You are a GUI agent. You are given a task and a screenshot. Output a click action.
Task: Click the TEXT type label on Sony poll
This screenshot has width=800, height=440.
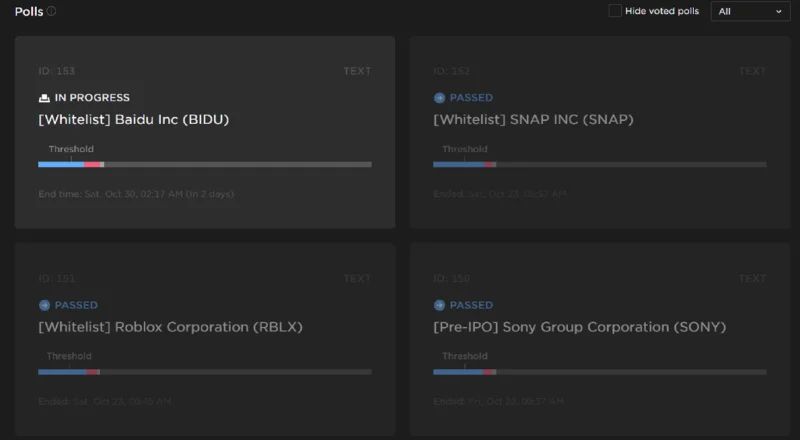[752, 278]
